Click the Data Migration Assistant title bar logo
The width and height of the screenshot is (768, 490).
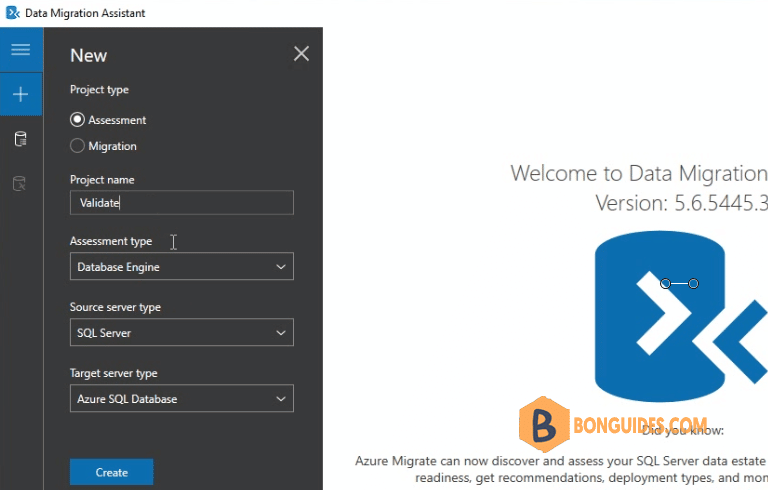pyautogui.click(x=12, y=13)
